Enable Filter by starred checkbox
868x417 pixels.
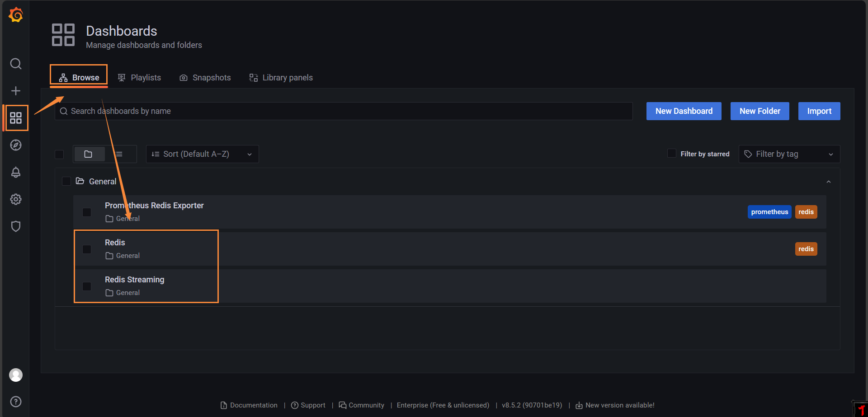(672, 154)
